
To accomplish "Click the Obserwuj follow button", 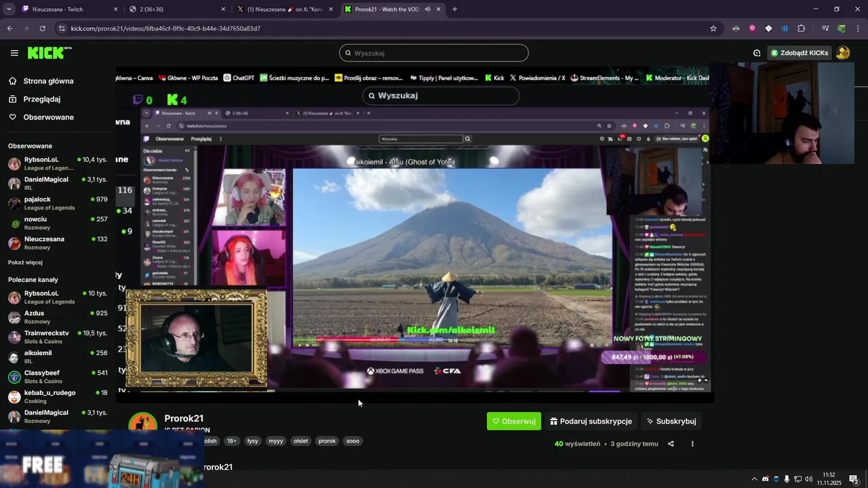I will (x=514, y=421).
